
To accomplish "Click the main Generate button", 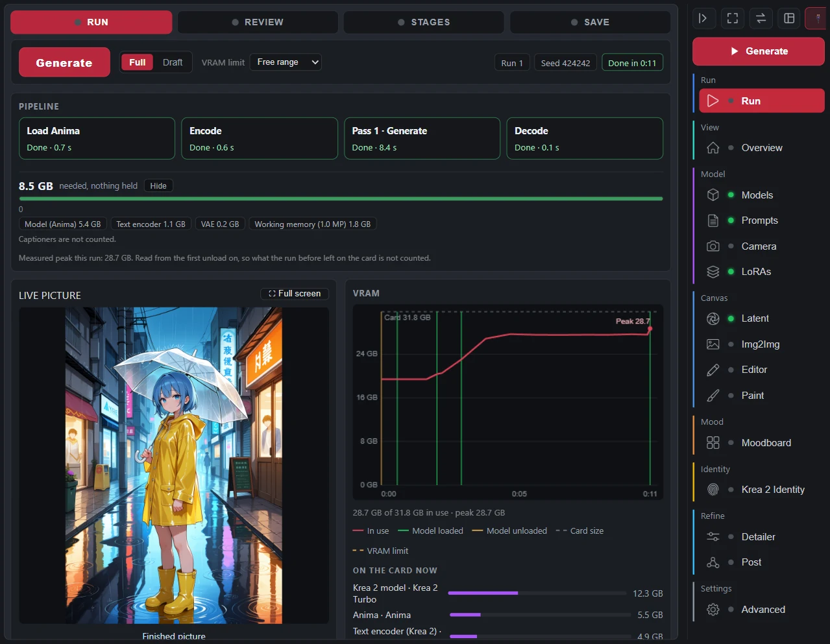I will pyautogui.click(x=64, y=63).
